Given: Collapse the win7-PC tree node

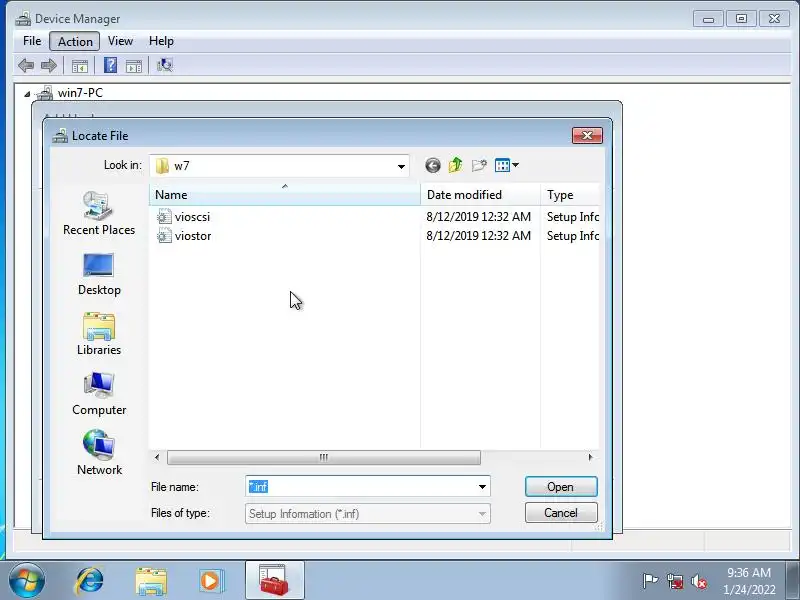Looking at the screenshot, I should click(x=27, y=94).
